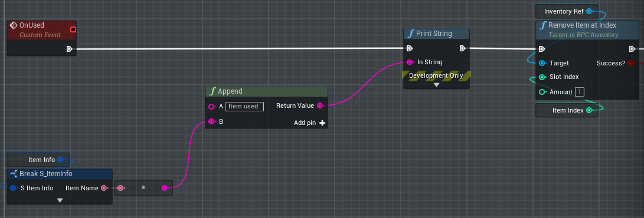Click the Append Return Value output pin
Image resolution: width=644 pixels, height=218 pixels.
[x=320, y=105]
